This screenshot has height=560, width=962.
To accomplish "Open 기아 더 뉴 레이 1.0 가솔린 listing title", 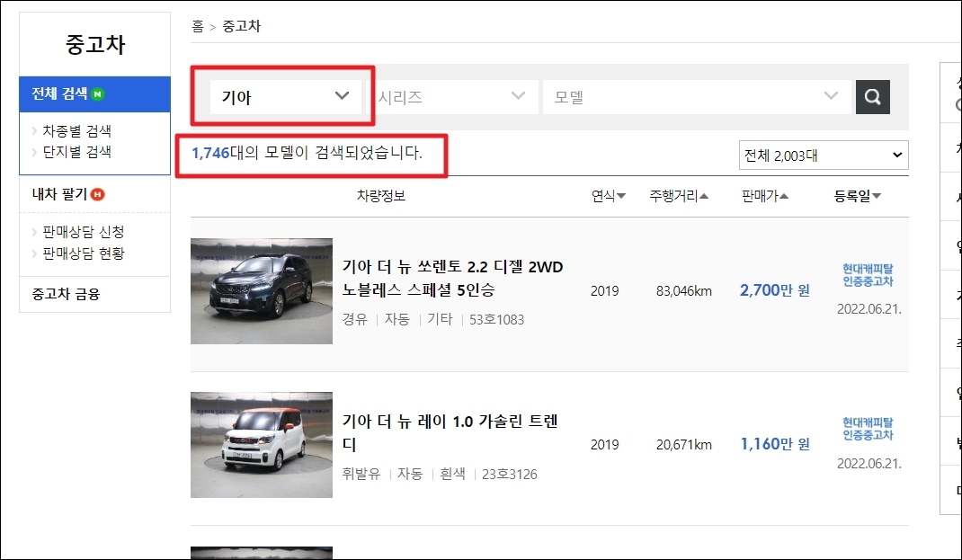I will 450,432.
